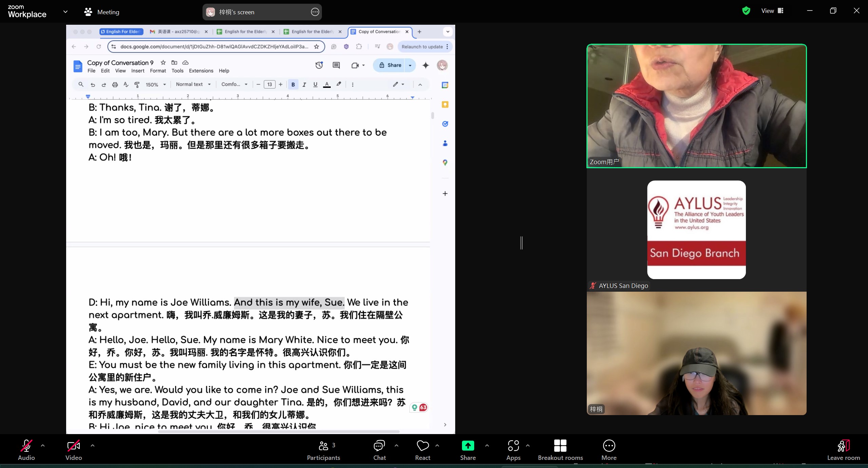Toggle Italic formatting
The image size is (868, 468).
click(304, 84)
